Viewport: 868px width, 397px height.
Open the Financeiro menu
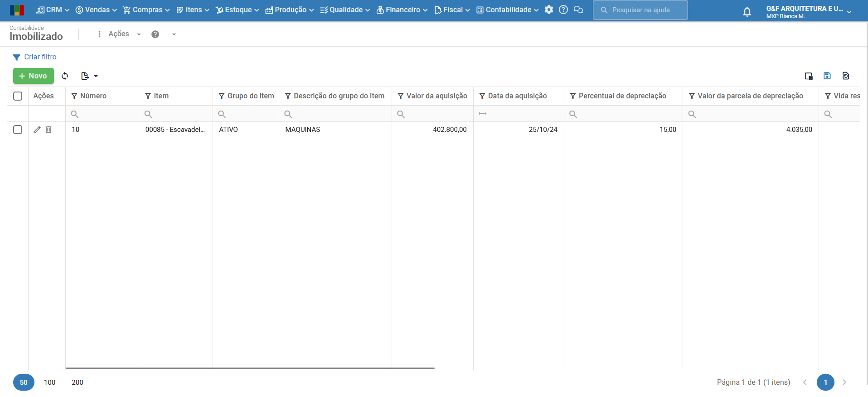[402, 10]
